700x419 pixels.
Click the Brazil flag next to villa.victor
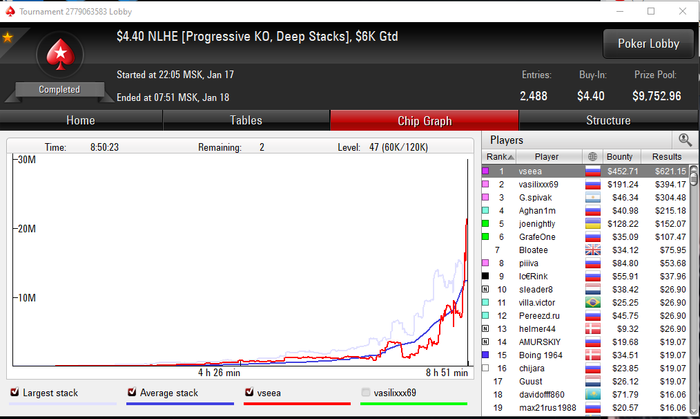592,303
